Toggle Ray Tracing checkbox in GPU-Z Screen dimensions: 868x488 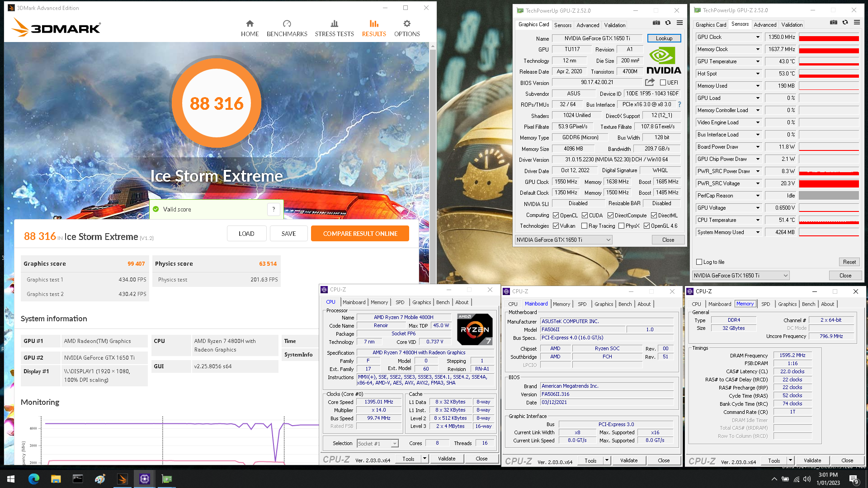coord(584,226)
